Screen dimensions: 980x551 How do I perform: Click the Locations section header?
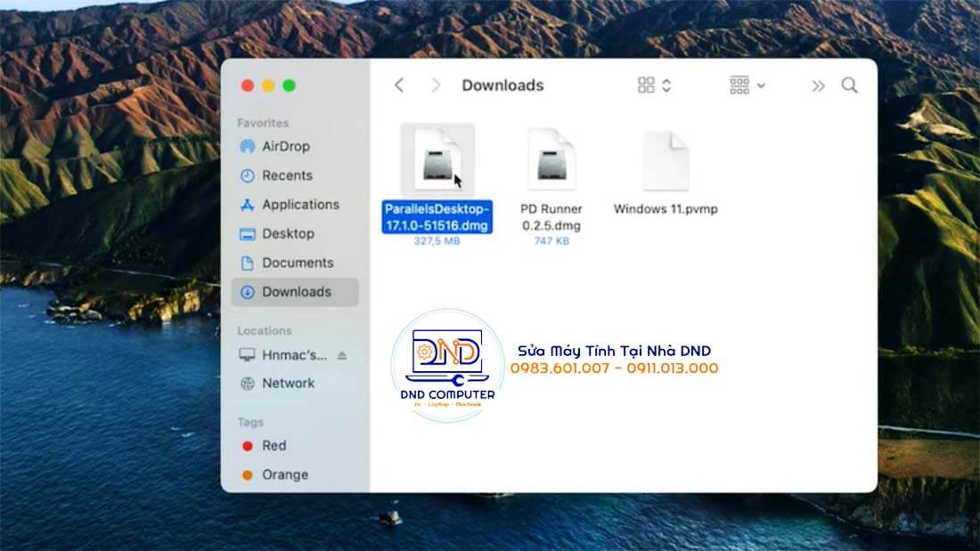tap(265, 330)
